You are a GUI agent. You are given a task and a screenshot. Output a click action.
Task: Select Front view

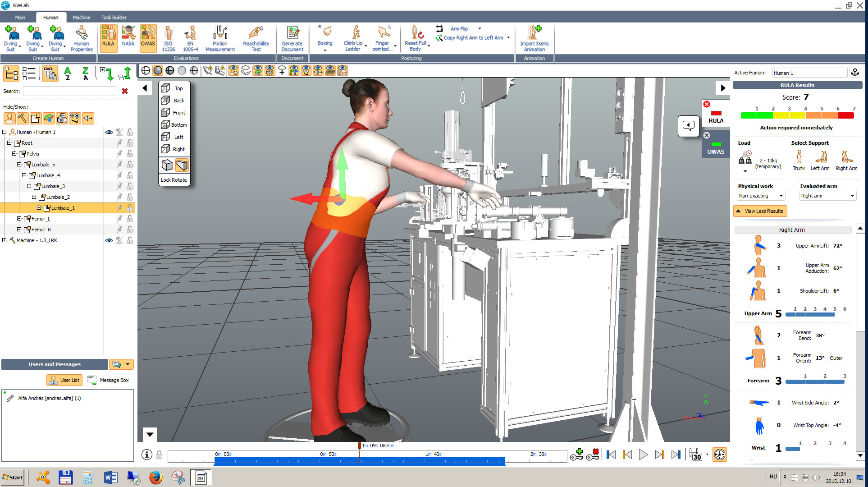[x=174, y=113]
